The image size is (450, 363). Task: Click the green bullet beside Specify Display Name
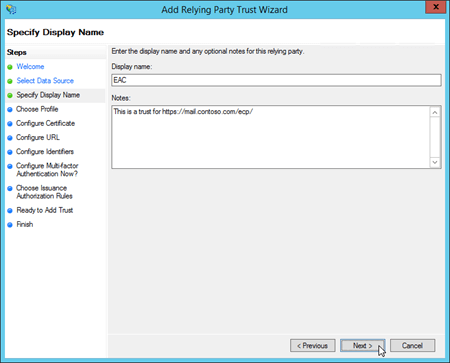tap(10, 95)
